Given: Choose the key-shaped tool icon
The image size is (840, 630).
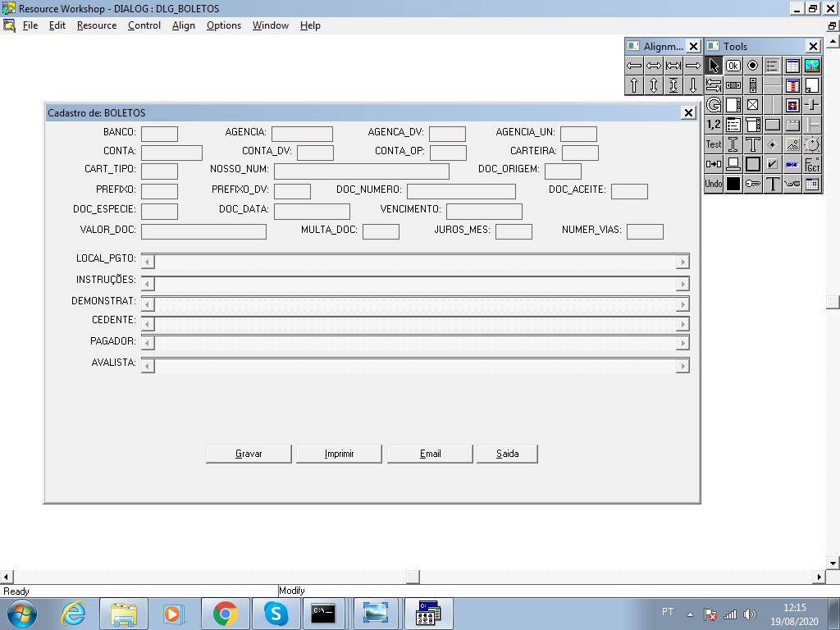Looking at the screenshot, I should pos(753,184).
